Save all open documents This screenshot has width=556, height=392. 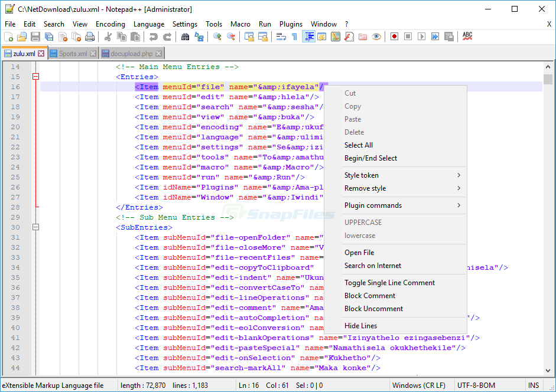[48, 36]
